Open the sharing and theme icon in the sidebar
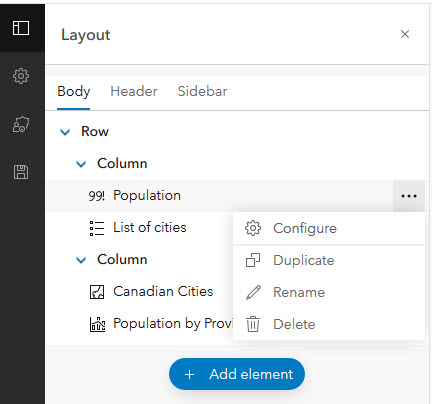This screenshot has width=432, height=404. tap(21, 124)
